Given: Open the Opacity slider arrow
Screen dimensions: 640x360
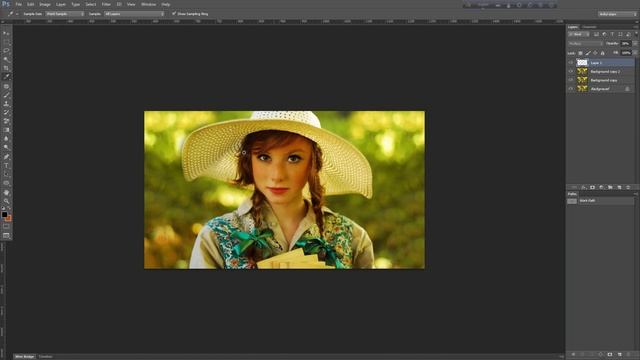Looking at the screenshot, I should click(635, 43).
